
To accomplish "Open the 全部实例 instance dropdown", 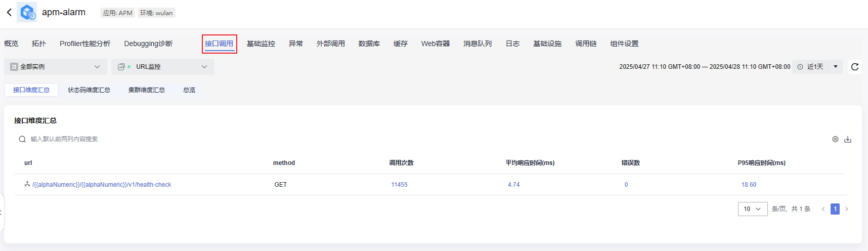I will click(x=56, y=67).
